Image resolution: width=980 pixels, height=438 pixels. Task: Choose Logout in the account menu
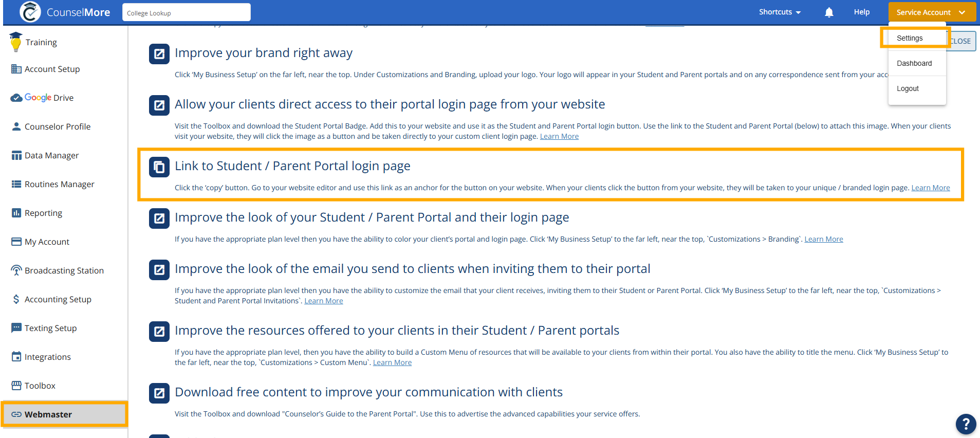click(x=908, y=88)
